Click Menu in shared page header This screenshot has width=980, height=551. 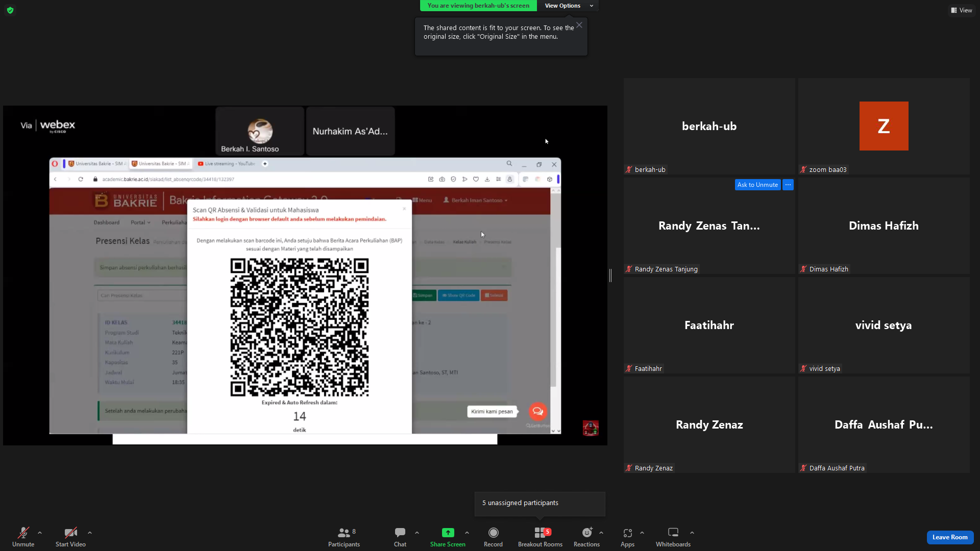422,201
